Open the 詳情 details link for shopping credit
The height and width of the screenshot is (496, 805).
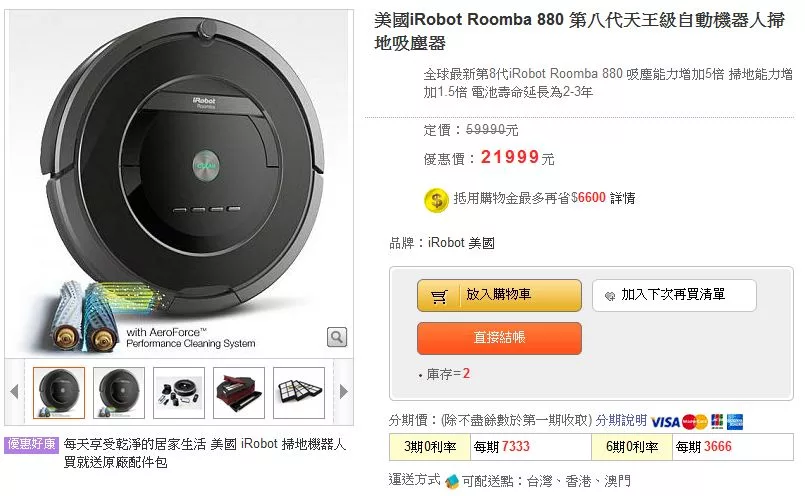(x=623, y=198)
